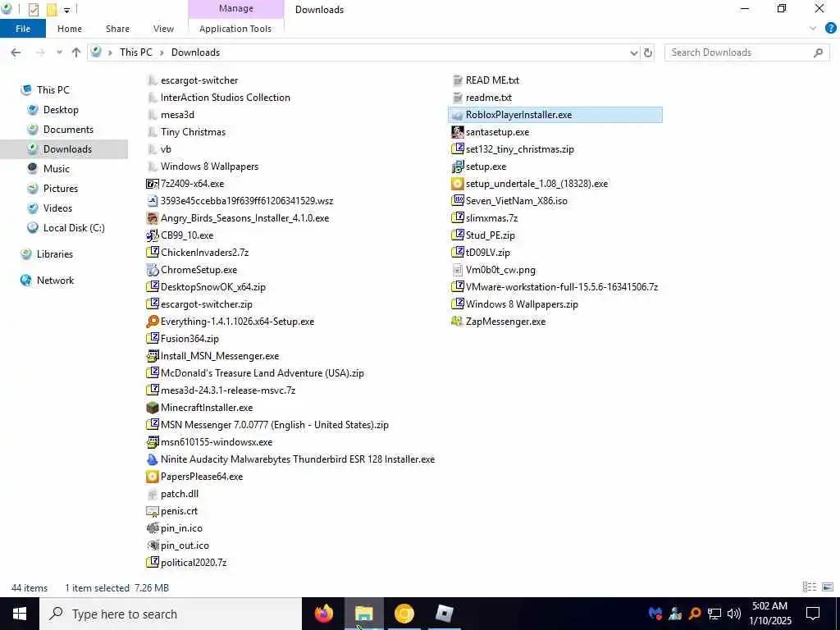Open the notification center
This screenshot has height=630, width=840.
click(x=813, y=614)
